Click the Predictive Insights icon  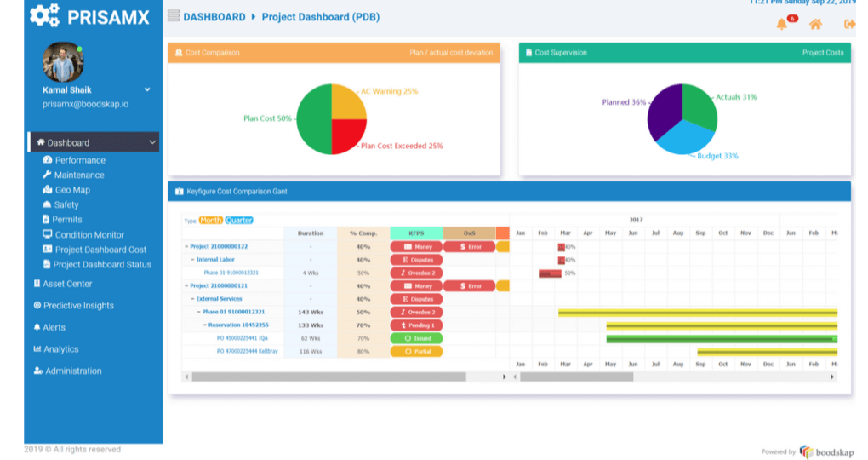coord(37,305)
